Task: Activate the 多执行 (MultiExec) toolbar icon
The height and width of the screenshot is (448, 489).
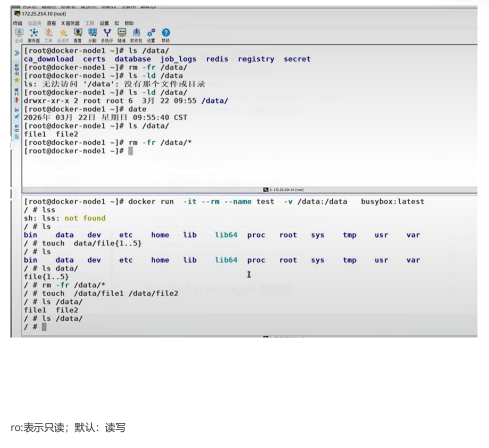Action: [x=107, y=35]
